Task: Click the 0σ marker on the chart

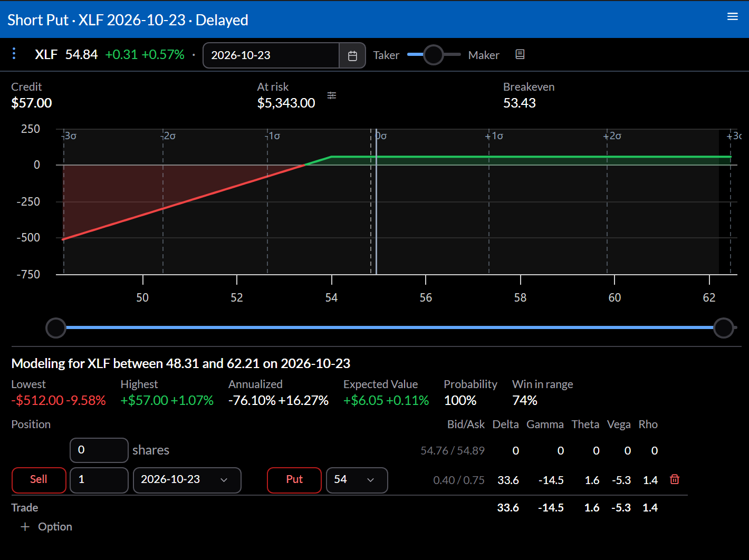Action: (381, 136)
